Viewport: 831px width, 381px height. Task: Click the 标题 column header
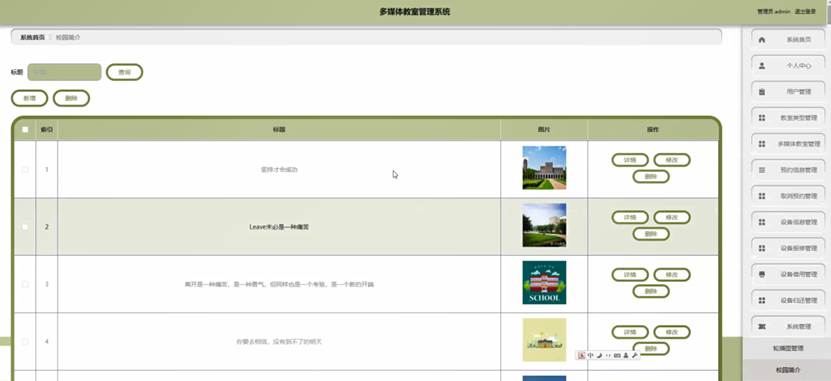(279, 129)
